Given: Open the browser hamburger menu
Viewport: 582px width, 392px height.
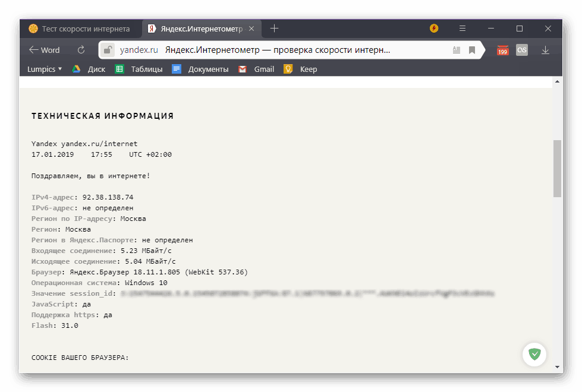Looking at the screenshot, I should point(463,29).
